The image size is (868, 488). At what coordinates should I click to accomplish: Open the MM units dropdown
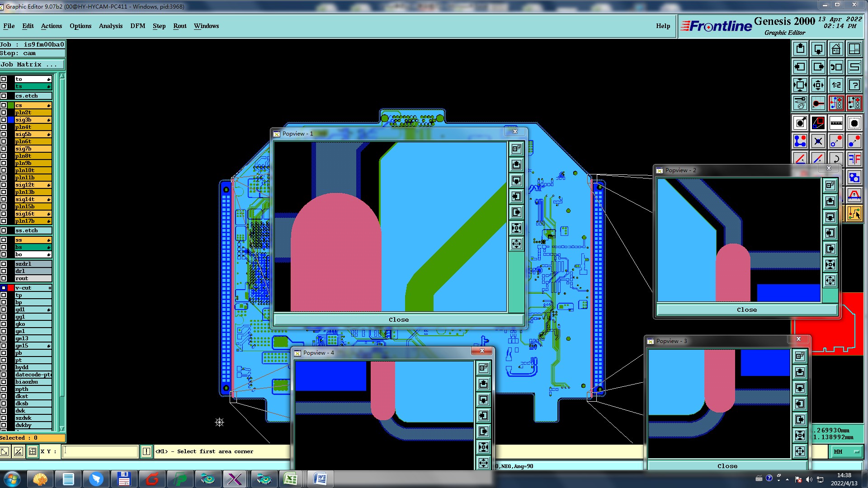845,451
